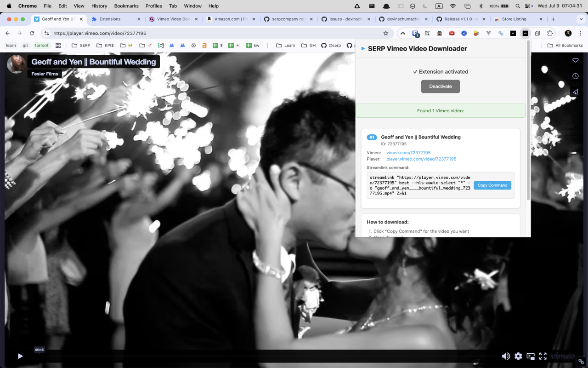
Task: Open the Chrome profile avatar
Action: coord(568,33)
